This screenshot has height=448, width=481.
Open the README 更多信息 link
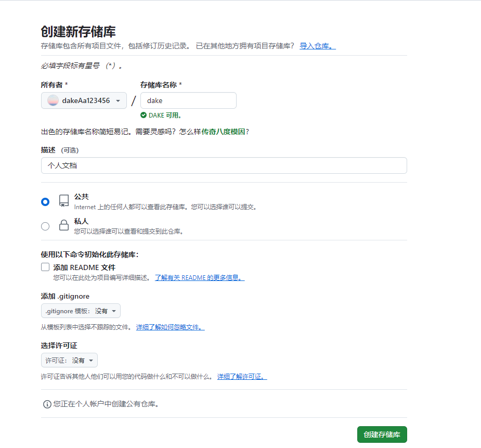tap(198, 277)
